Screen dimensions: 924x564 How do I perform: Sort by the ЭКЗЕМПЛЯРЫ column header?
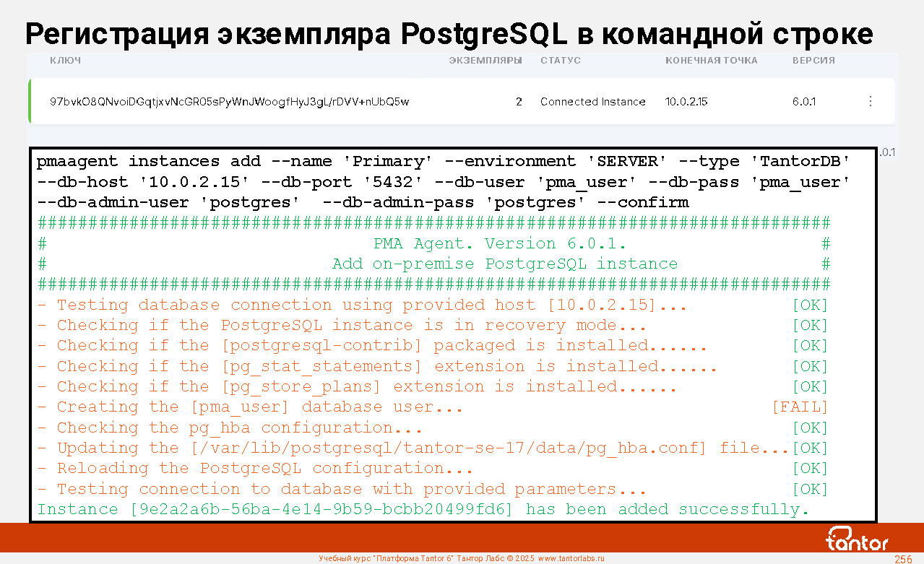point(485,61)
